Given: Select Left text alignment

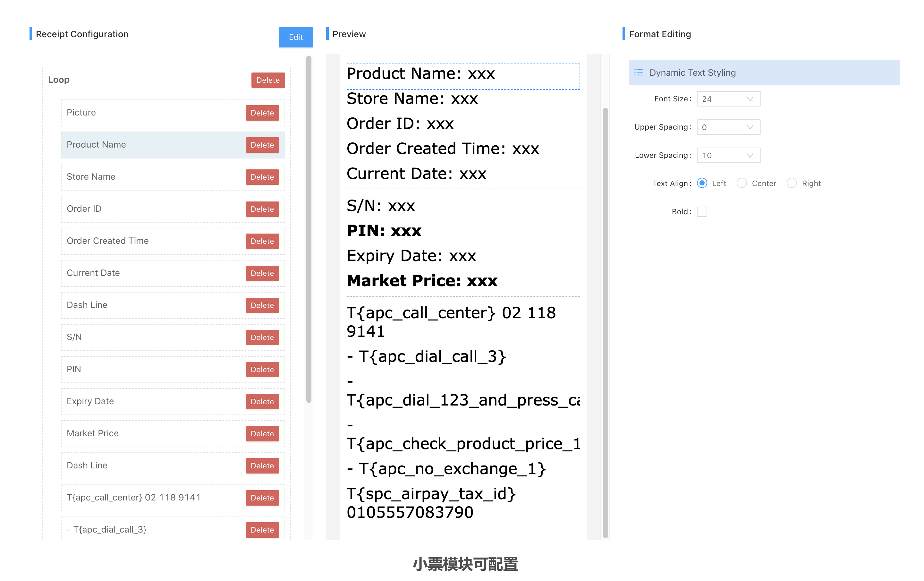Looking at the screenshot, I should [702, 183].
